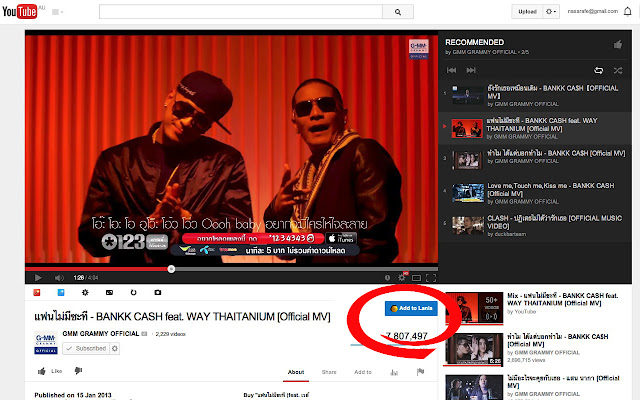Click the Upload button
Image resolution: width=640 pixels, height=400 pixels.
(x=527, y=11)
